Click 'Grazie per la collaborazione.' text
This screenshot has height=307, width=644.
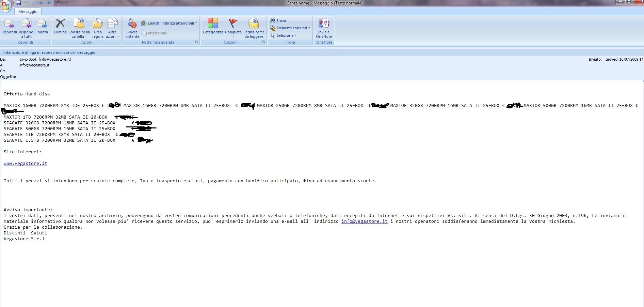(43, 227)
